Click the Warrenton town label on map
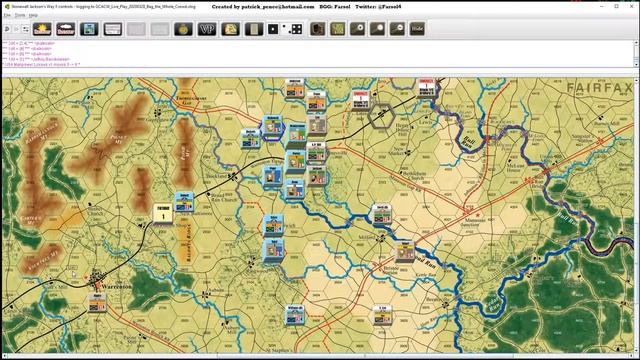 [116, 287]
